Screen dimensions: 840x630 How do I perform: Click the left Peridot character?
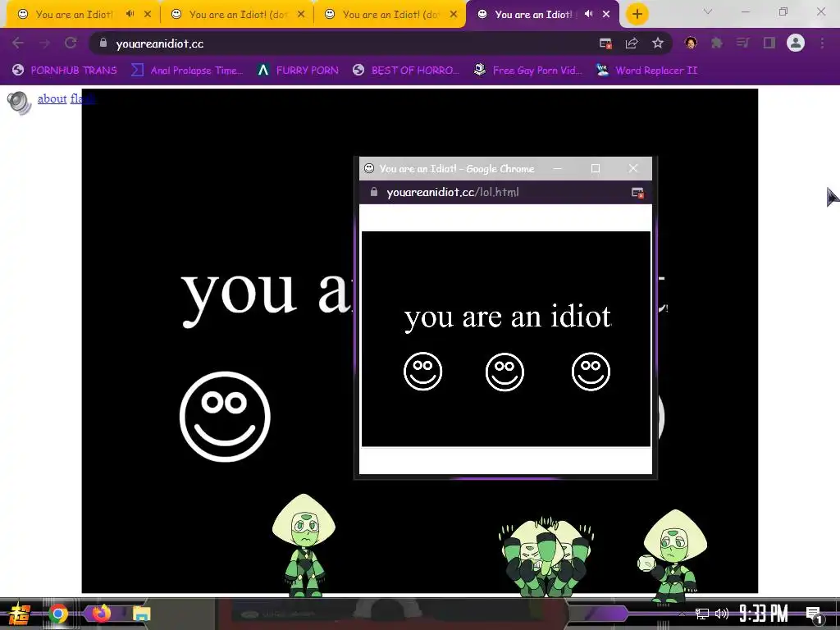[x=304, y=546]
